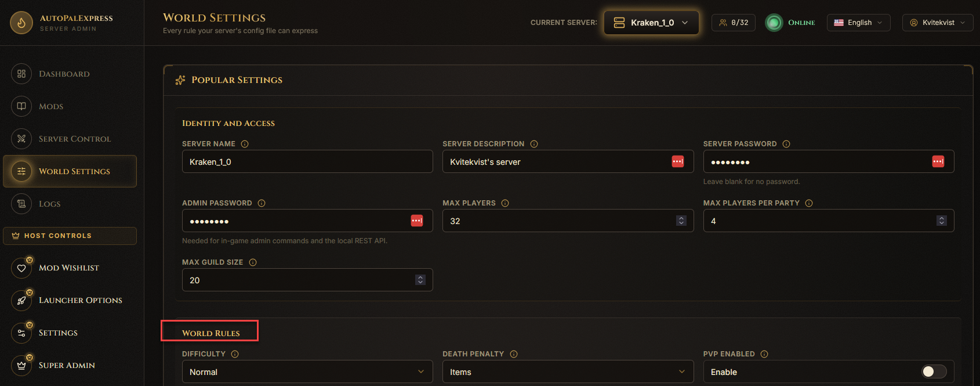Click the Max Players stepper arrows
980x386 pixels.
(x=681, y=221)
